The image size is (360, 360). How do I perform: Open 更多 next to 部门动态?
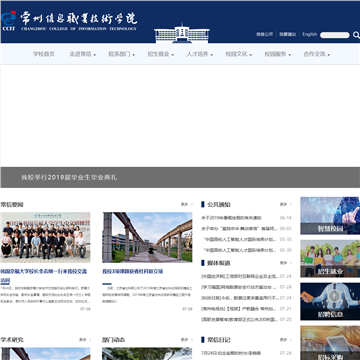coord(187,340)
